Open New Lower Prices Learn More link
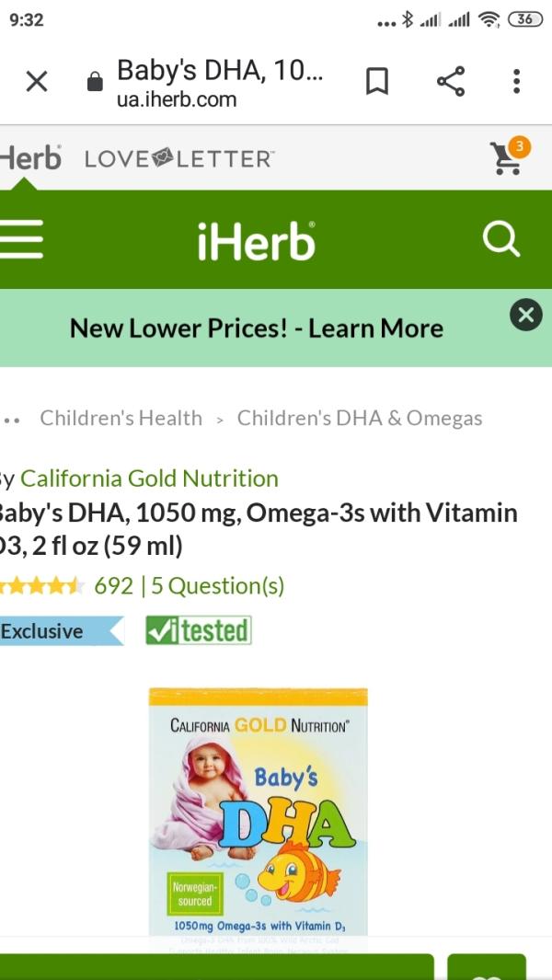552x980 pixels. [x=257, y=329]
